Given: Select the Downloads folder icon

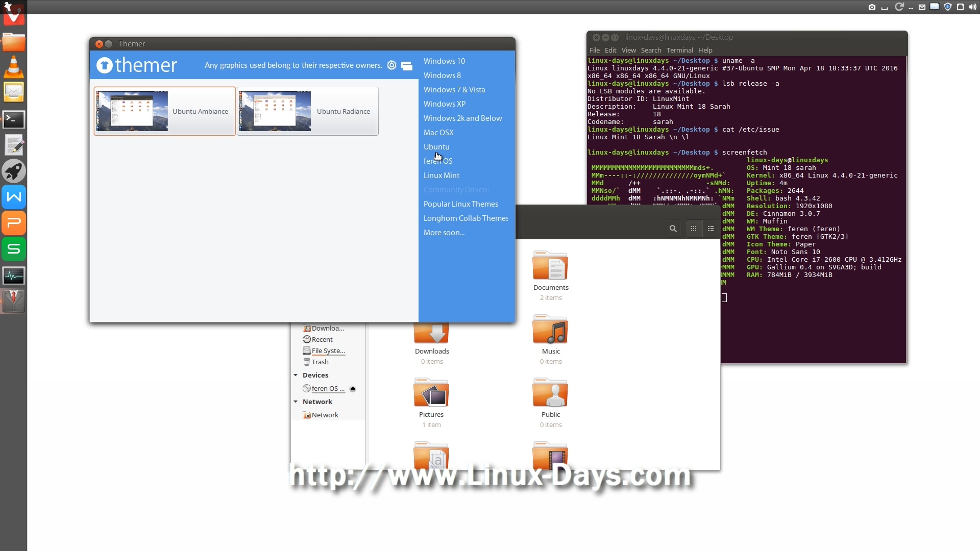Looking at the screenshot, I should click(432, 333).
